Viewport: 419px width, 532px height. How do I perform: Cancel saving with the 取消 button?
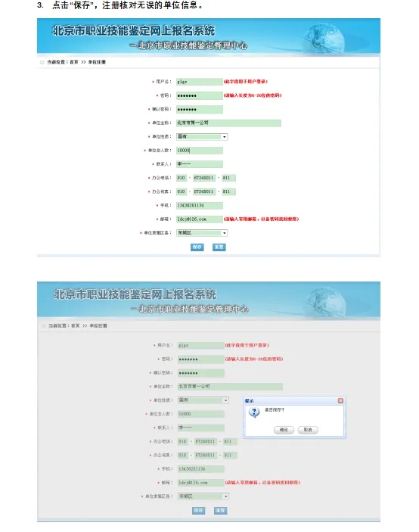click(x=308, y=430)
